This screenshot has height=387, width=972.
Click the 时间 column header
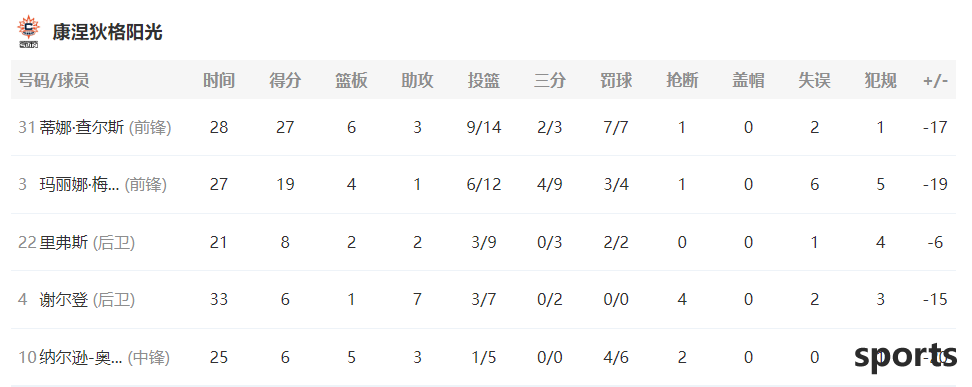pyautogui.click(x=219, y=80)
